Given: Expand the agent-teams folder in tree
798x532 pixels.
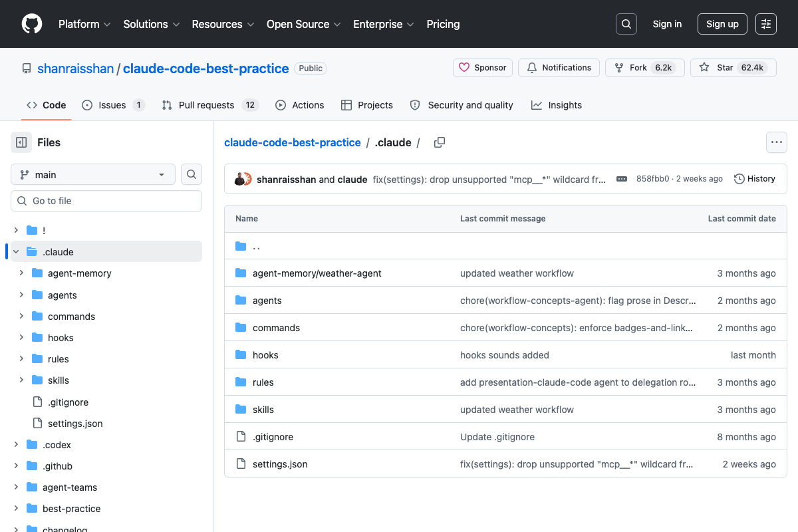Looking at the screenshot, I should [x=16, y=487].
